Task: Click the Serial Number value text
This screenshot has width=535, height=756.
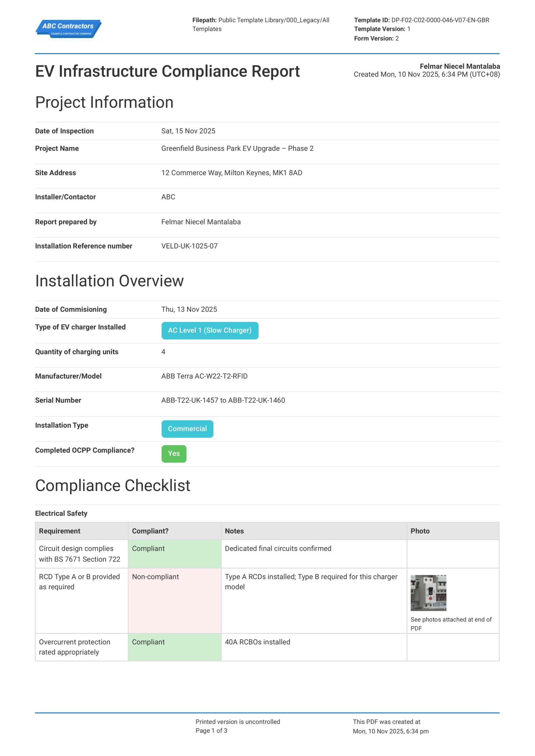Action: pos(223,400)
